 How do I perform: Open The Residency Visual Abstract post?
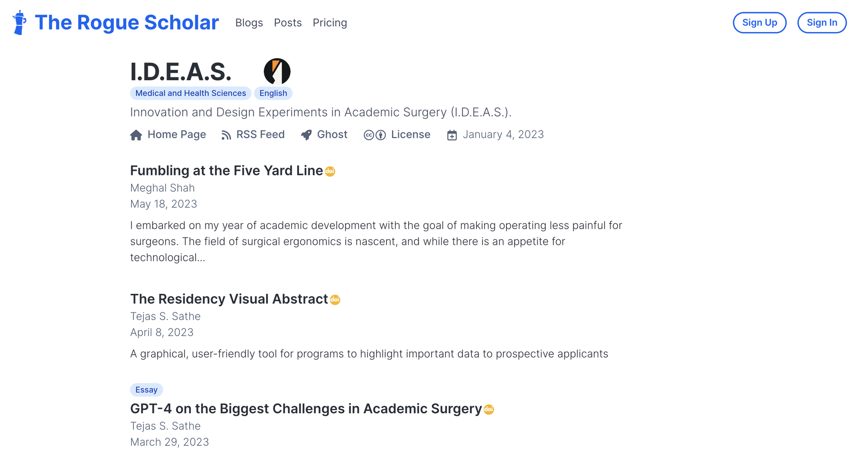point(229,299)
